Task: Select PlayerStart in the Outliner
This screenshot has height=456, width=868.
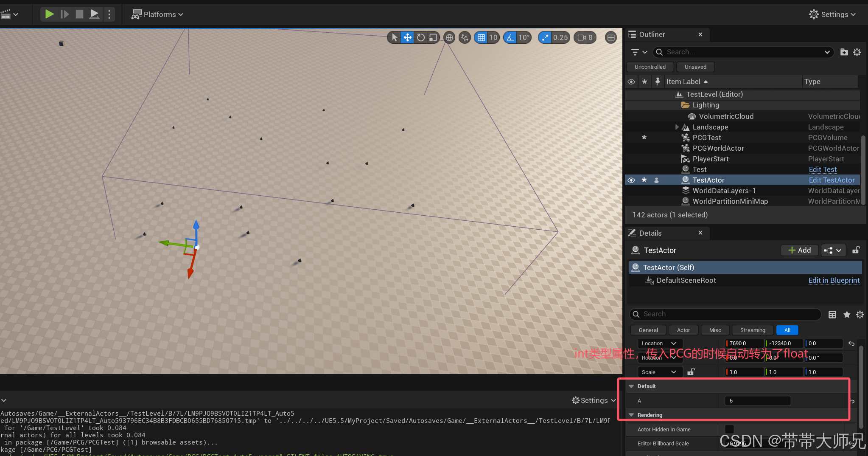Action: point(710,159)
